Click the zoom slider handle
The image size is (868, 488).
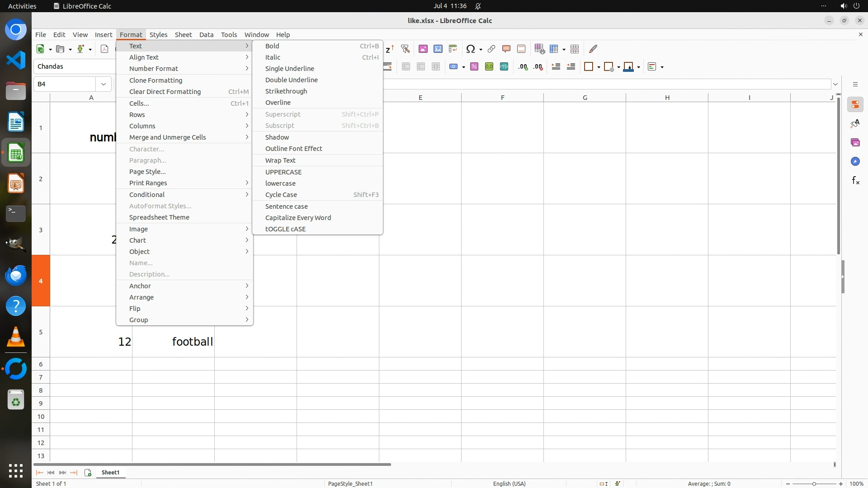814,484
